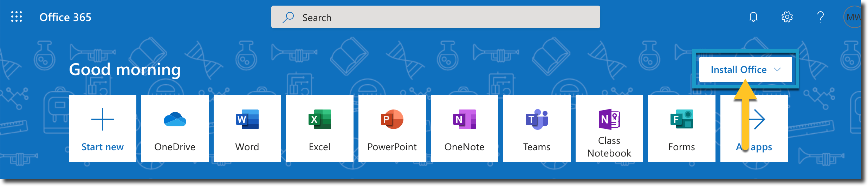Image resolution: width=868 pixels, height=186 pixels.
Task: Expand the Install Office chevron arrow
Action: (778, 69)
